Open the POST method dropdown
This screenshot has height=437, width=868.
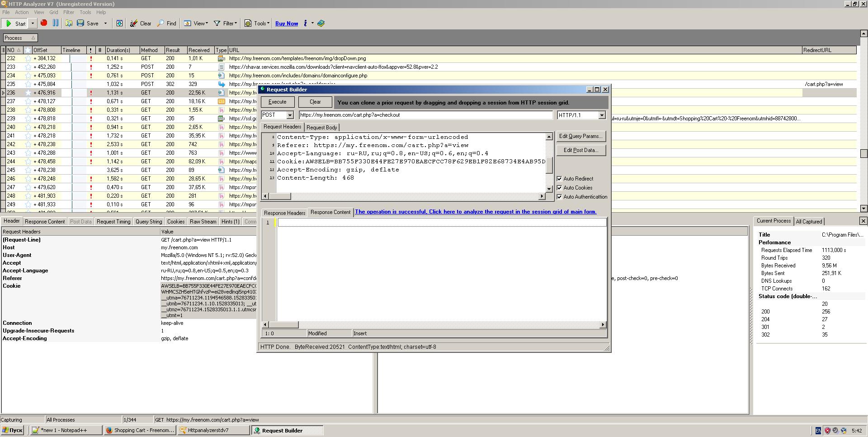[290, 115]
